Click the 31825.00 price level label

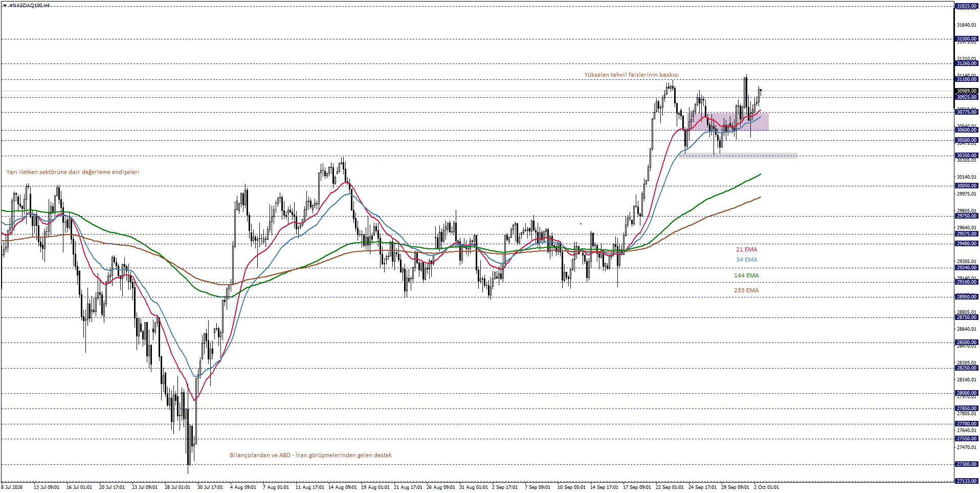pos(967,7)
